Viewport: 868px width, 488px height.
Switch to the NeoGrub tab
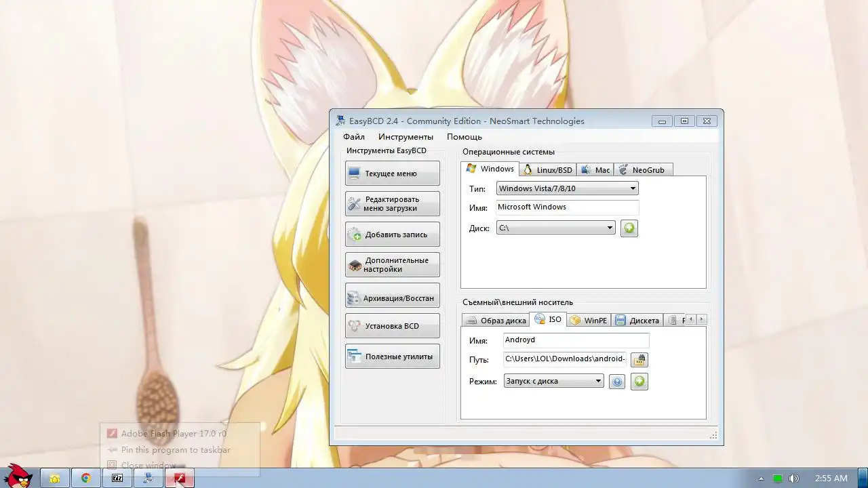(643, 170)
